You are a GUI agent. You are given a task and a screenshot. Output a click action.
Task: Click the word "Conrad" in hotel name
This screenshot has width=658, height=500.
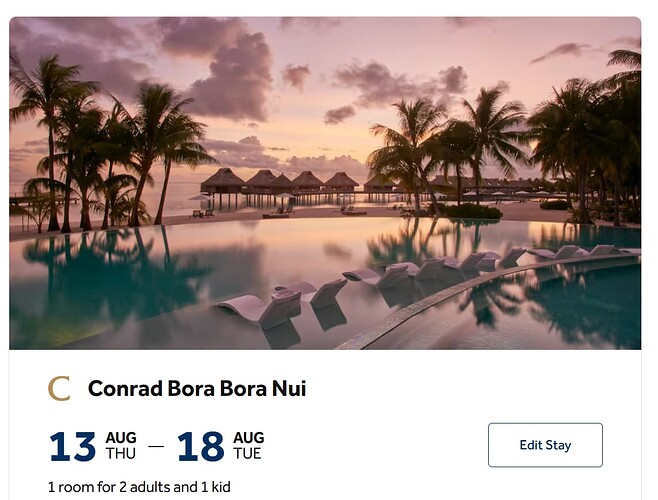click(x=124, y=388)
